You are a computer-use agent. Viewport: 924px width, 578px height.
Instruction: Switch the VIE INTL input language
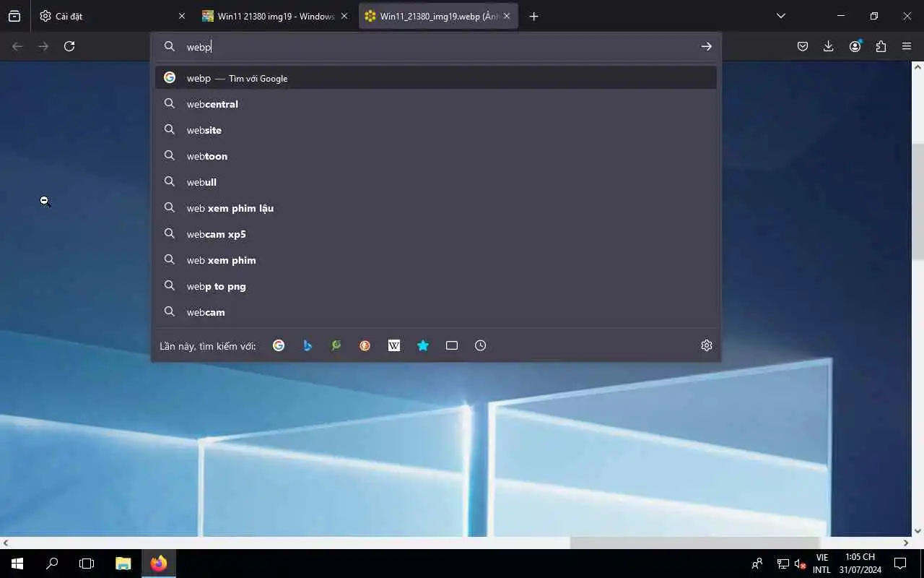tap(821, 564)
